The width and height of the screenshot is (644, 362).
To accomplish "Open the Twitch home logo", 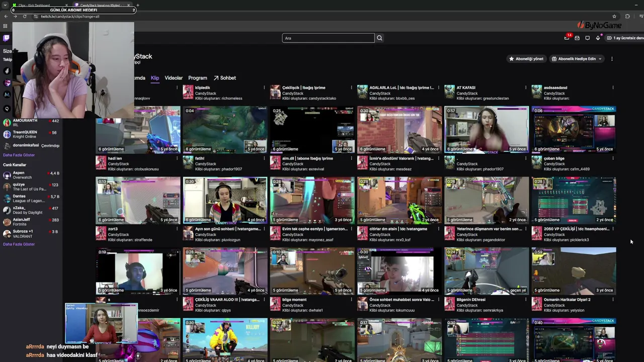I will pyautogui.click(x=6, y=38).
